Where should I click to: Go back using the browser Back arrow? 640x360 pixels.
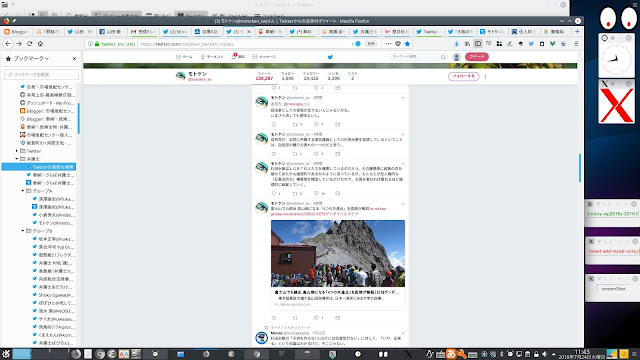click(8, 44)
